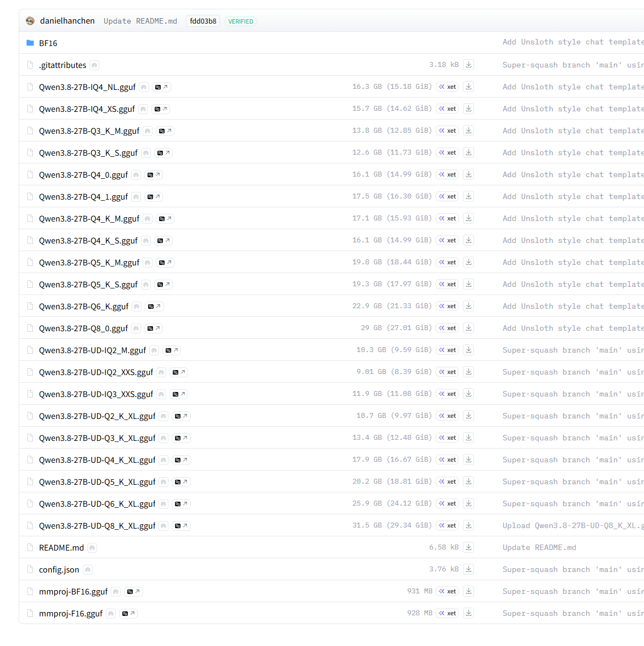
Task: Download the .gitattributes file
Action: pyautogui.click(x=468, y=65)
